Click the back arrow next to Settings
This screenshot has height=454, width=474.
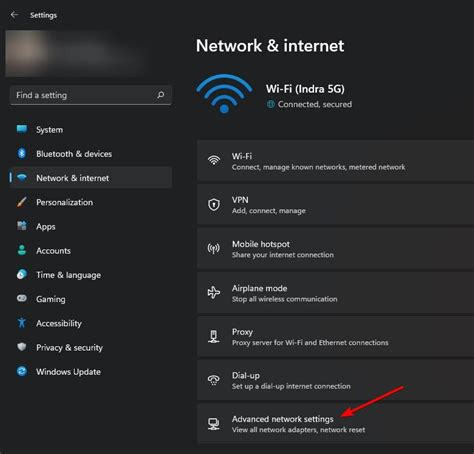click(14, 15)
